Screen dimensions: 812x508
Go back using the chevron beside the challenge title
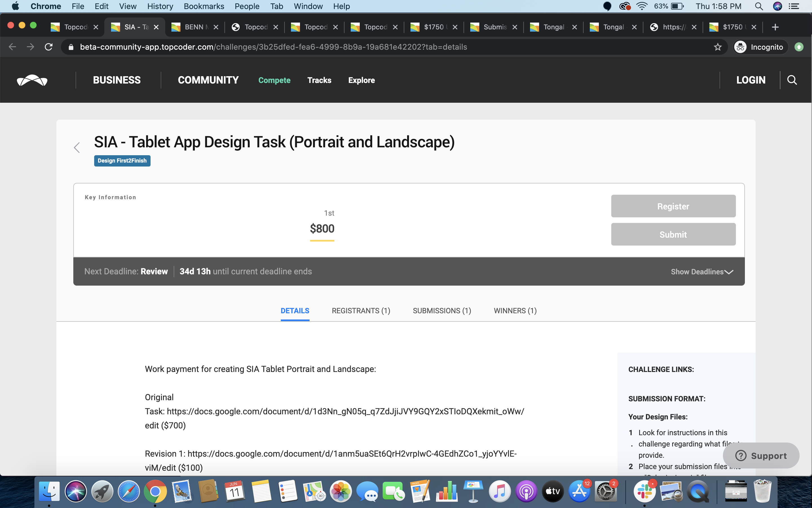coord(77,147)
